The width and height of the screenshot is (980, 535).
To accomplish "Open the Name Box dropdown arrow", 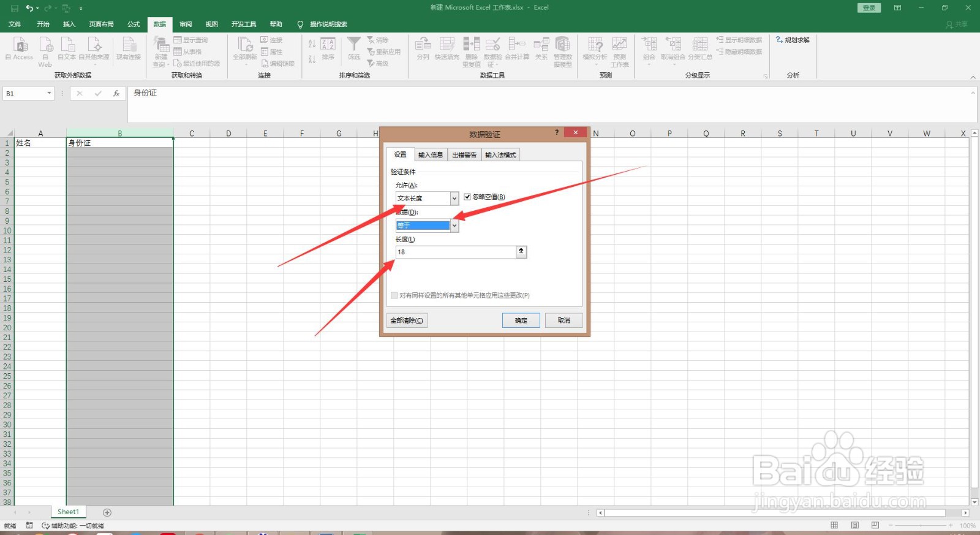I will tap(49, 93).
